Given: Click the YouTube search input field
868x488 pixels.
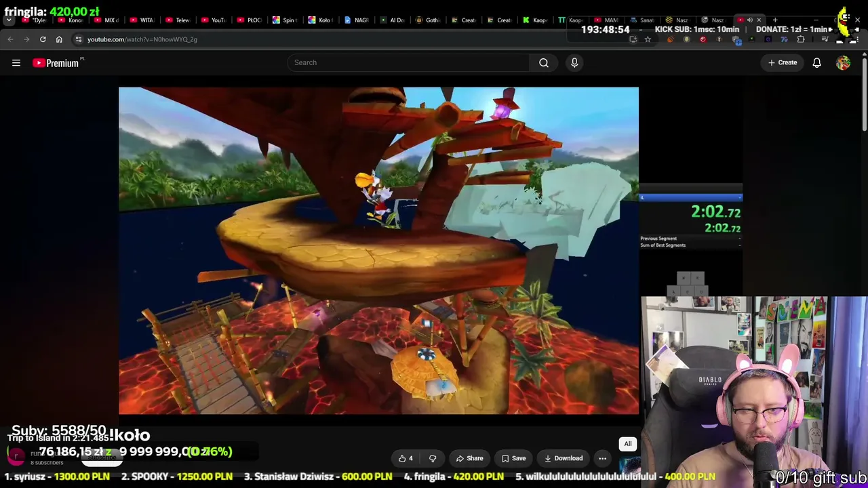Looking at the screenshot, I should pyautogui.click(x=409, y=63).
